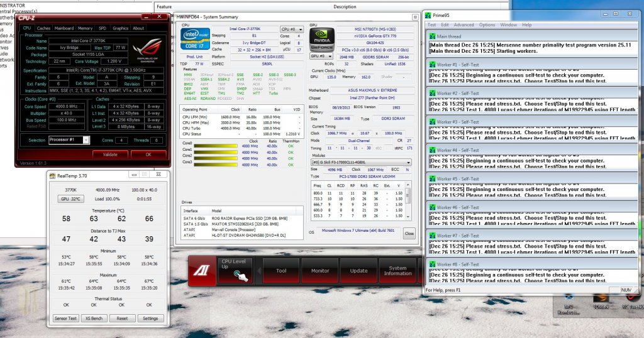Click the Intel Core i7 logo in HWiNFO64
This screenshot has height=338, width=644.
pyautogui.click(x=195, y=39)
